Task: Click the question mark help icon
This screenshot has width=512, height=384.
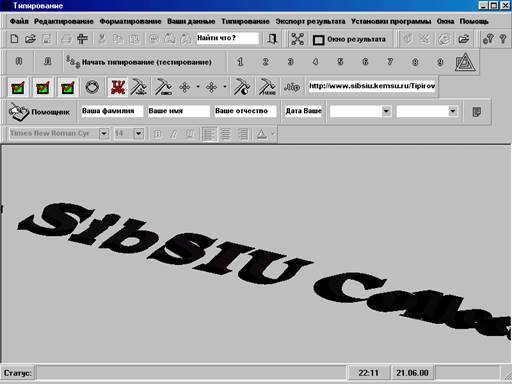Action: 503,39
